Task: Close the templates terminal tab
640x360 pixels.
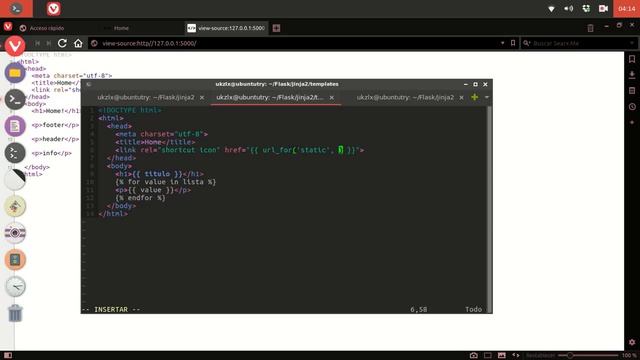Action: [331, 98]
